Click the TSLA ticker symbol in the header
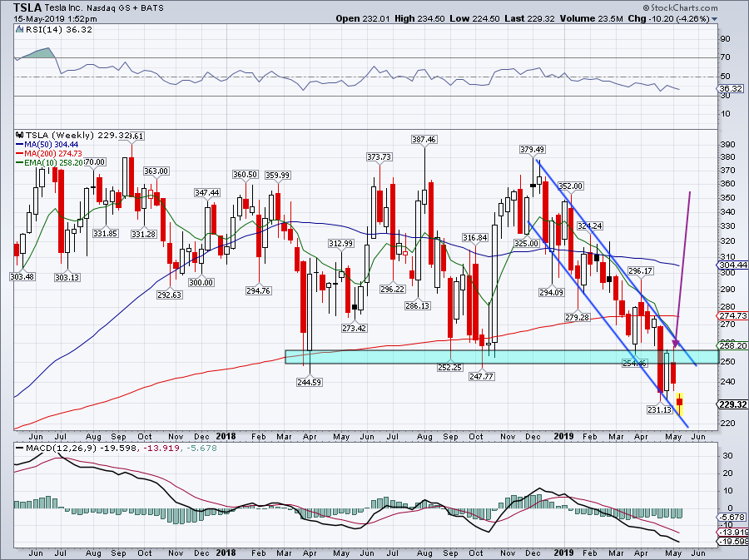 click(27, 8)
